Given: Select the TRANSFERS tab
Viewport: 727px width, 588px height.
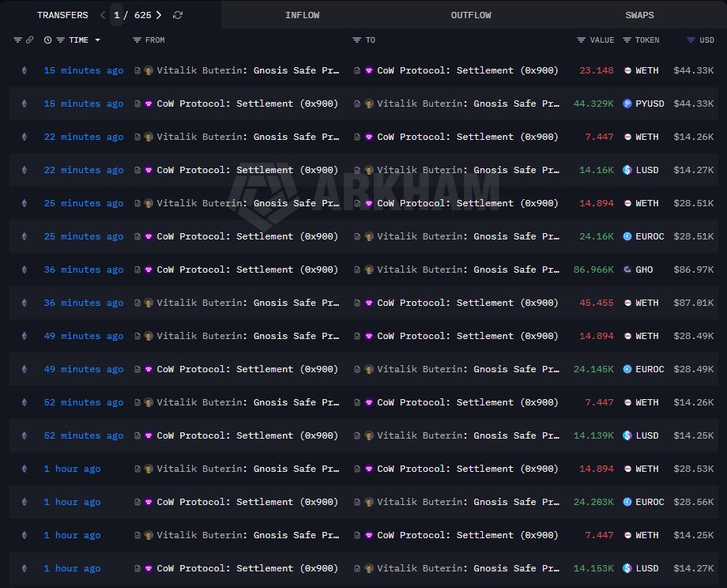Looking at the screenshot, I should (62, 15).
